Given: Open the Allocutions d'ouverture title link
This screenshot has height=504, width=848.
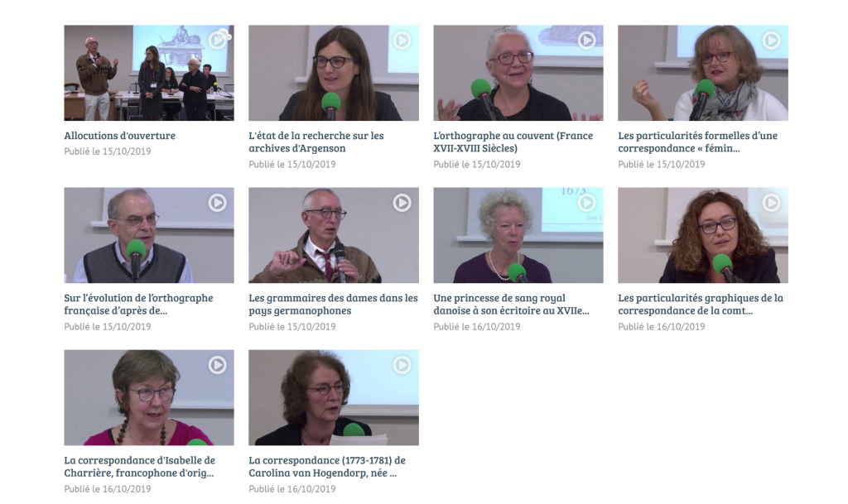Looking at the screenshot, I should tap(119, 136).
